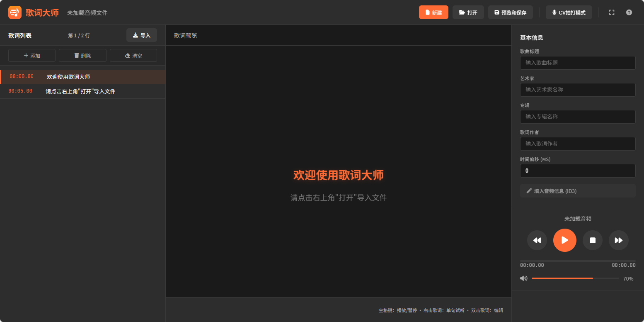Image resolution: width=644 pixels, height=322 pixels.
Task: Click the audio progress bar
Action: (578, 261)
